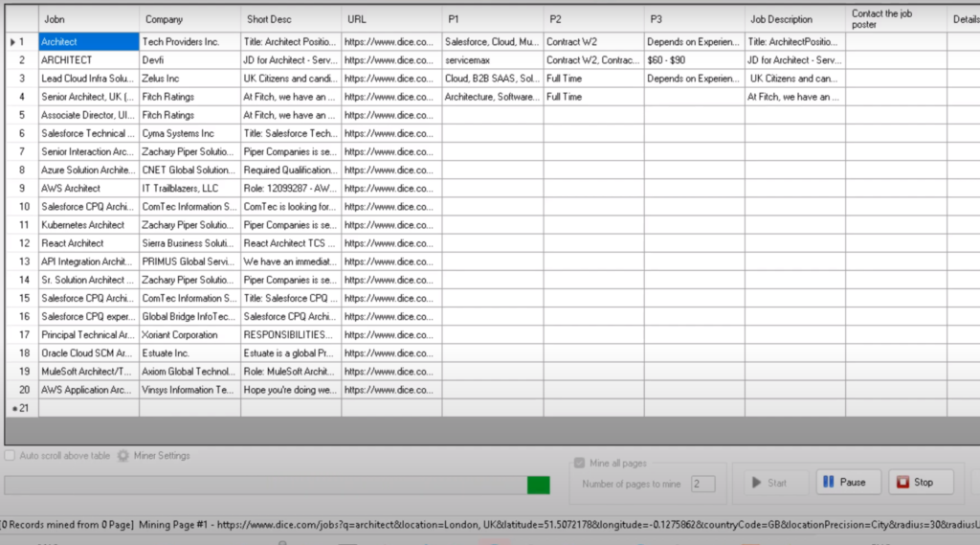Select the Fitch Ratings cell in row 4
980x545 pixels.
189,97
